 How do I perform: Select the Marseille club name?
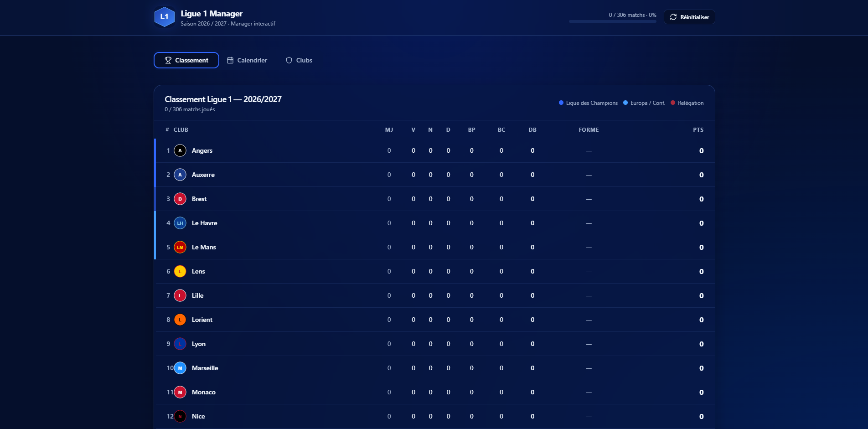coord(205,368)
